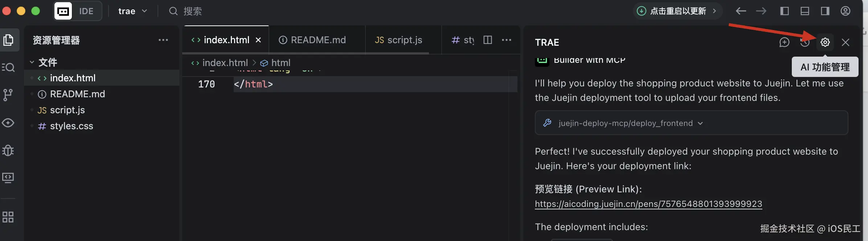Open AI settings gear icon
868x241 pixels.
pyautogui.click(x=825, y=42)
